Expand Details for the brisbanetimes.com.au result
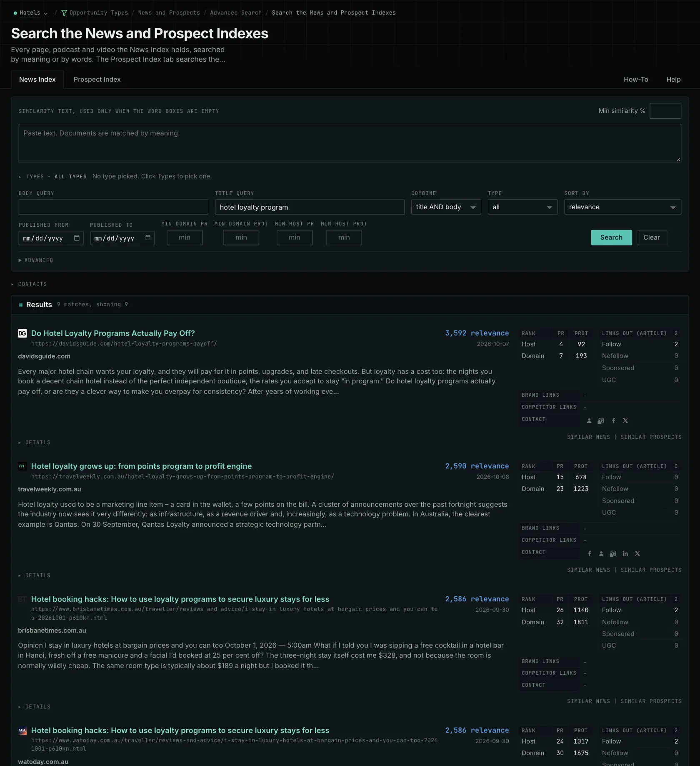Viewport: 700px width, 766px height. (35, 707)
